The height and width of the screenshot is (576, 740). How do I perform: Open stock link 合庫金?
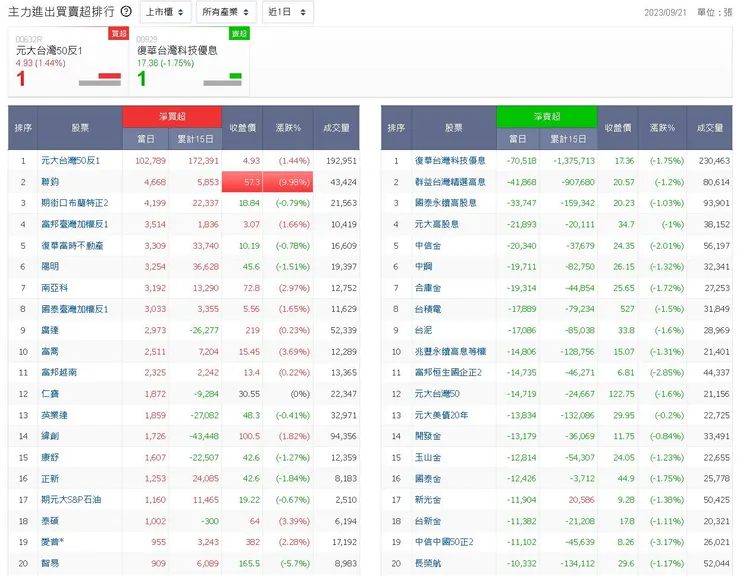428,288
